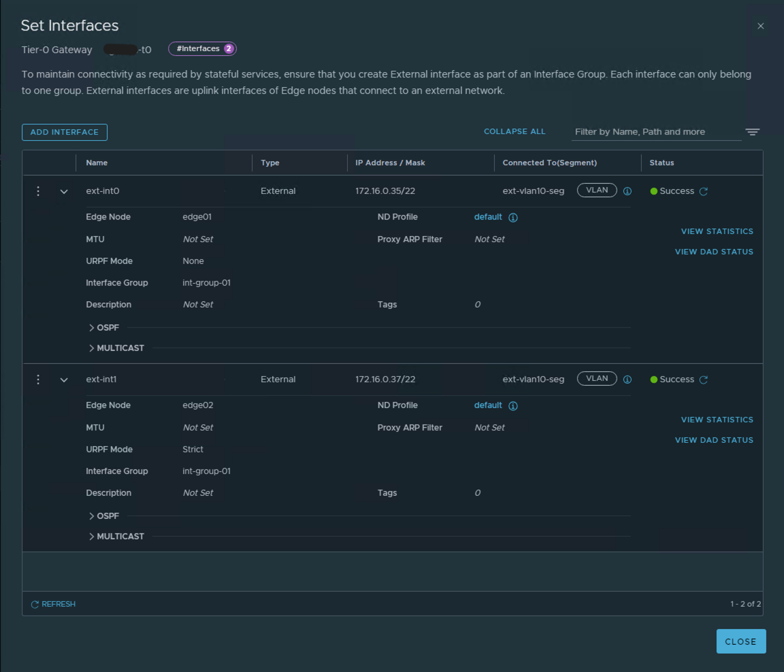784x672 pixels.
Task: Click the edge01 Edge Node value
Action: coord(197,217)
